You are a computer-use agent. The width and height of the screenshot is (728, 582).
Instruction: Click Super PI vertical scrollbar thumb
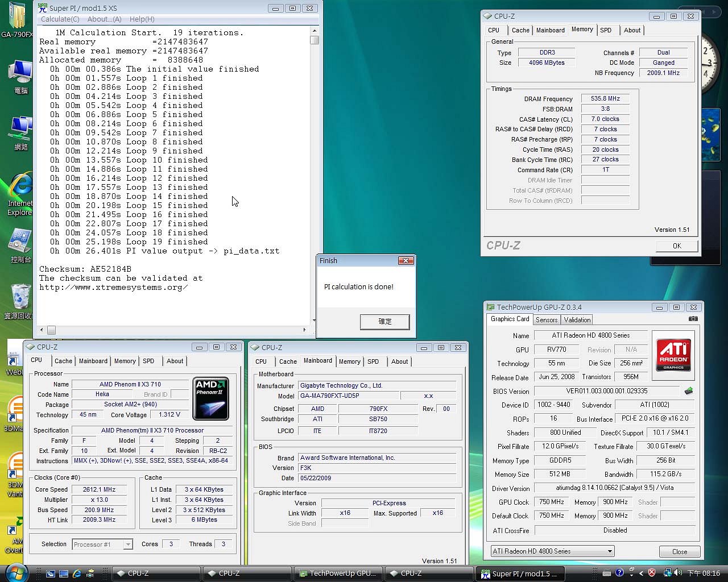(315, 40)
